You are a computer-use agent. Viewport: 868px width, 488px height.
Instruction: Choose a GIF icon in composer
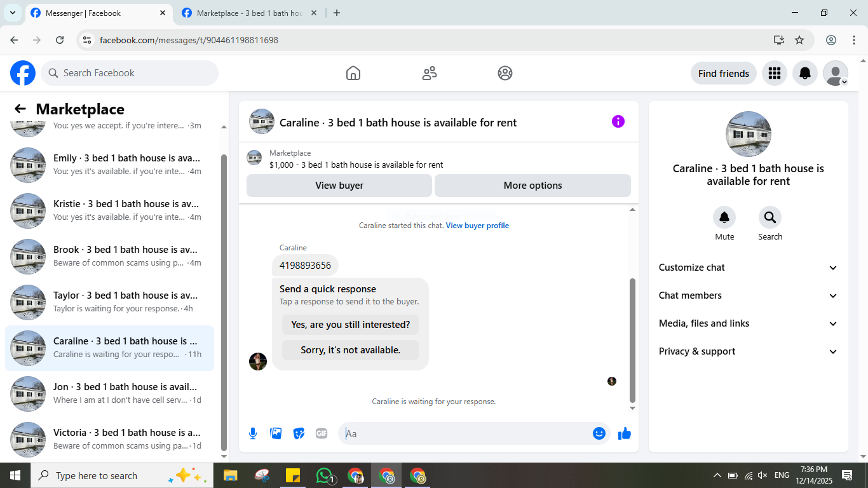(x=322, y=433)
